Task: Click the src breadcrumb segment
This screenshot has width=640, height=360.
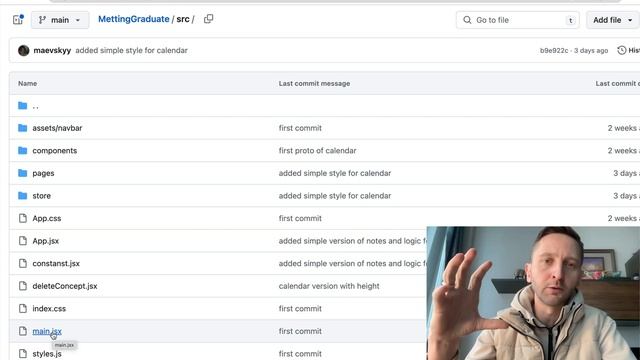Action: click(183, 19)
